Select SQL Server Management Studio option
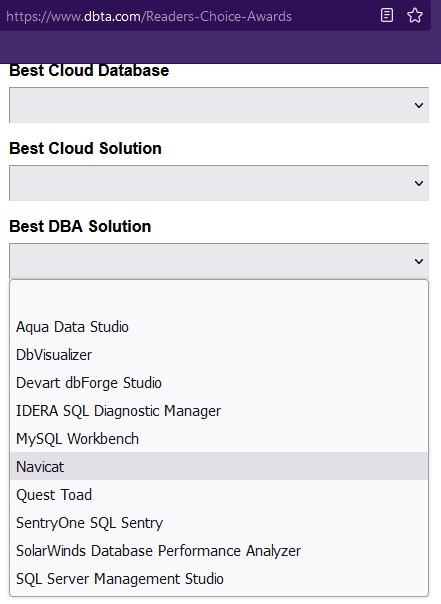Image resolution: width=441 pixels, height=604 pixels. pyautogui.click(x=219, y=579)
